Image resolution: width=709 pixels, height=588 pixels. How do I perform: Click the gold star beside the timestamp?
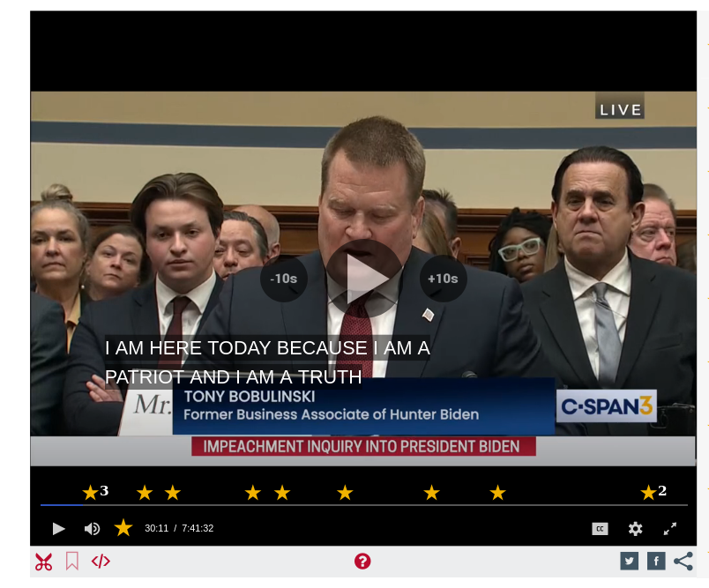pyautogui.click(x=123, y=527)
